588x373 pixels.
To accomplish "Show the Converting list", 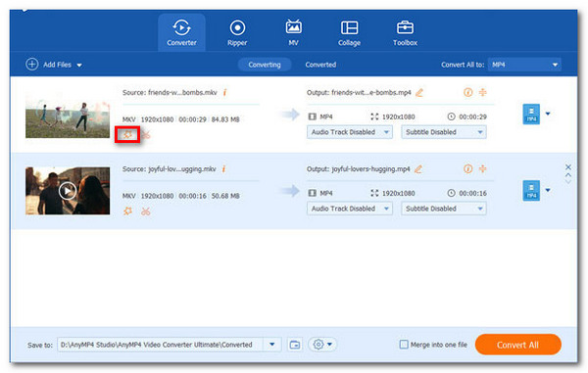I will point(265,65).
